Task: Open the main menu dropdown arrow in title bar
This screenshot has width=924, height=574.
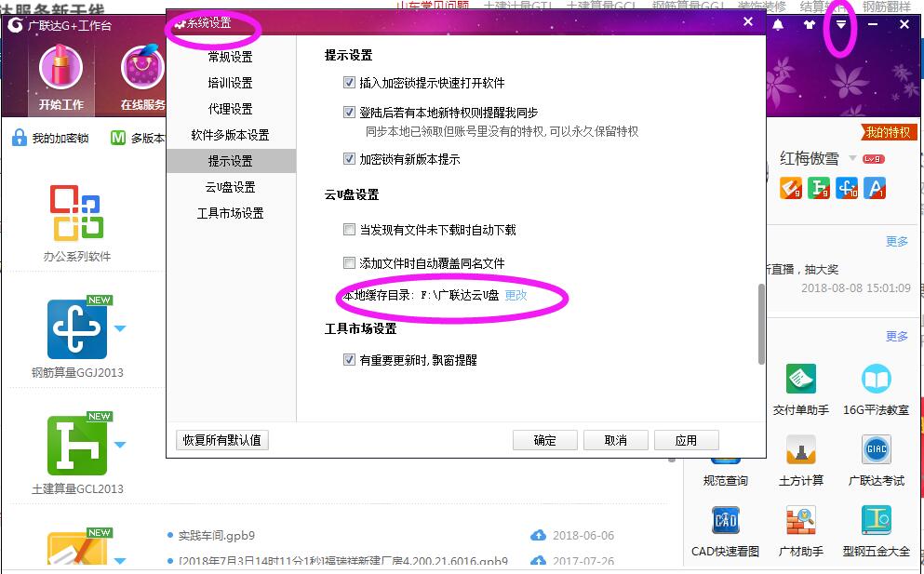Action: point(841,25)
